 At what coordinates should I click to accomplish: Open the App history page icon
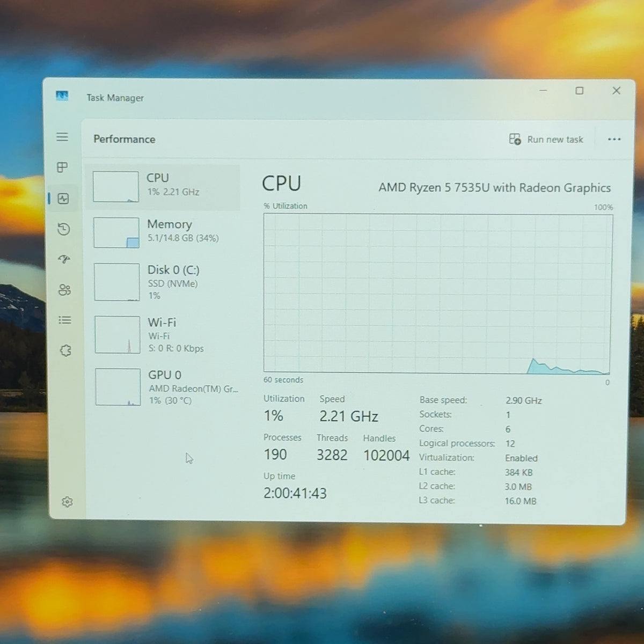pyautogui.click(x=63, y=229)
